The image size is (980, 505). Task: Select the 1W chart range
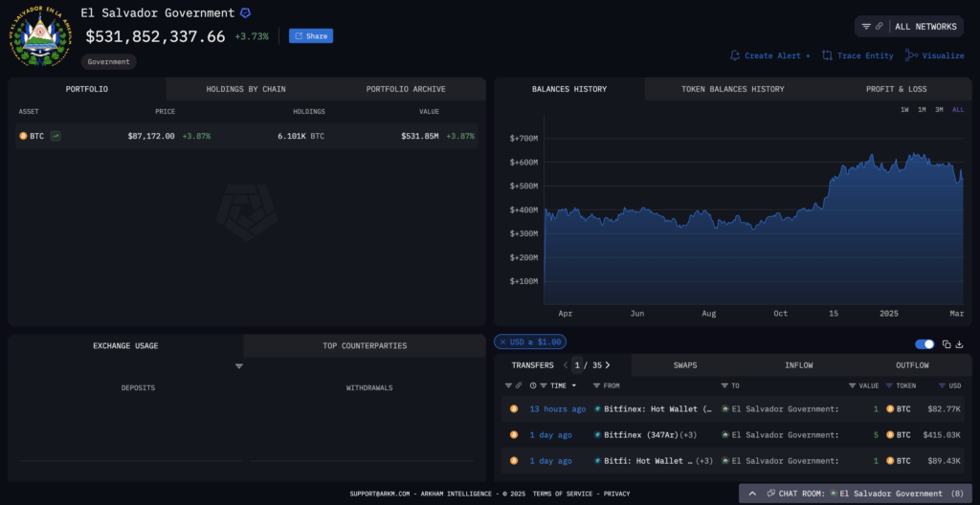pyautogui.click(x=904, y=109)
